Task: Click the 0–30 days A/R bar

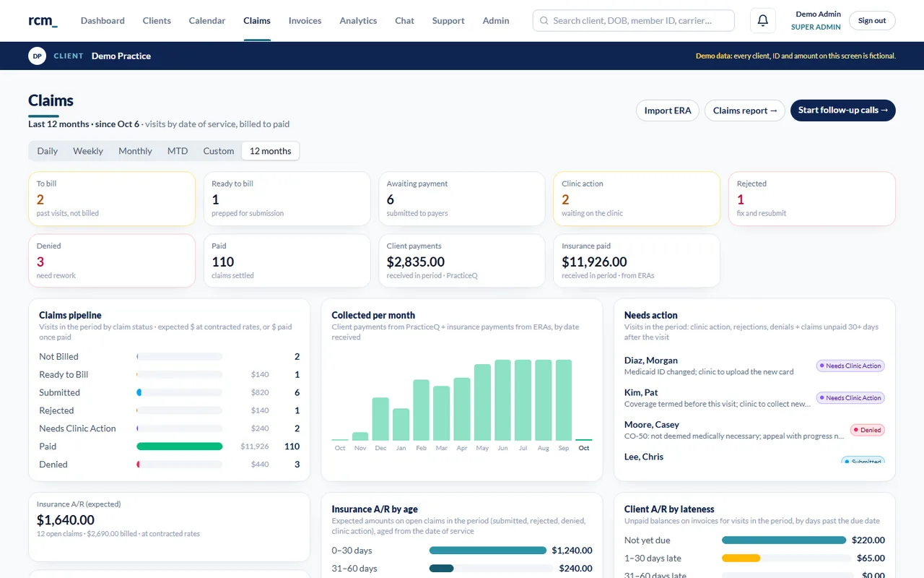Action: click(x=488, y=551)
